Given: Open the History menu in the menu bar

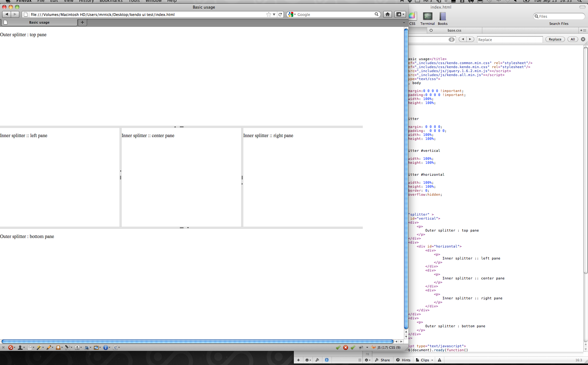Looking at the screenshot, I should click(x=86, y=1).
